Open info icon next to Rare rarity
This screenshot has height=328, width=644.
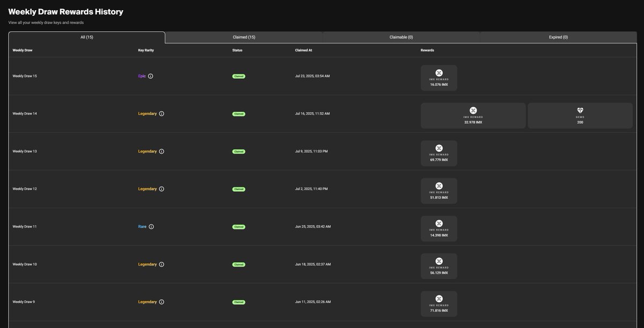tap(151, 227)
